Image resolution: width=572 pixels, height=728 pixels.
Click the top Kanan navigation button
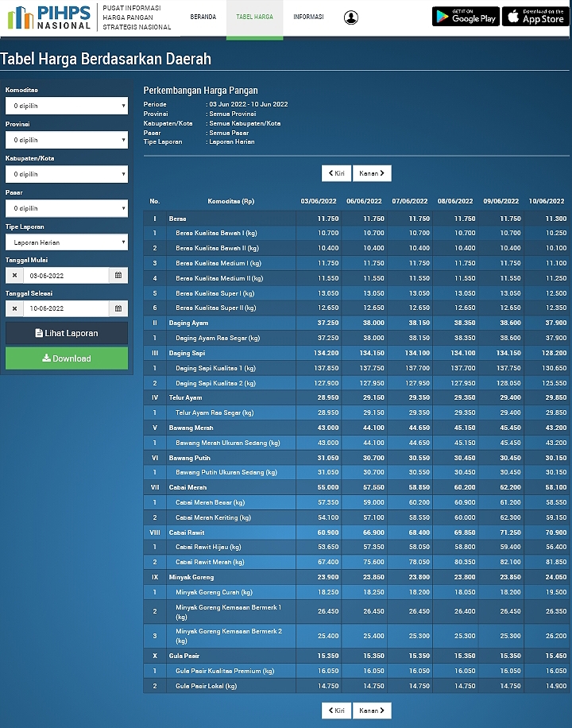372,173
